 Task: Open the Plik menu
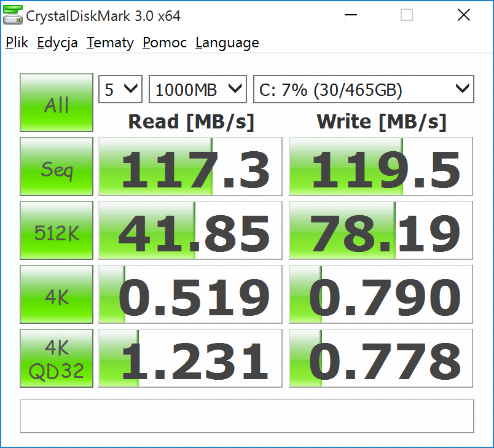coord(17,43)
